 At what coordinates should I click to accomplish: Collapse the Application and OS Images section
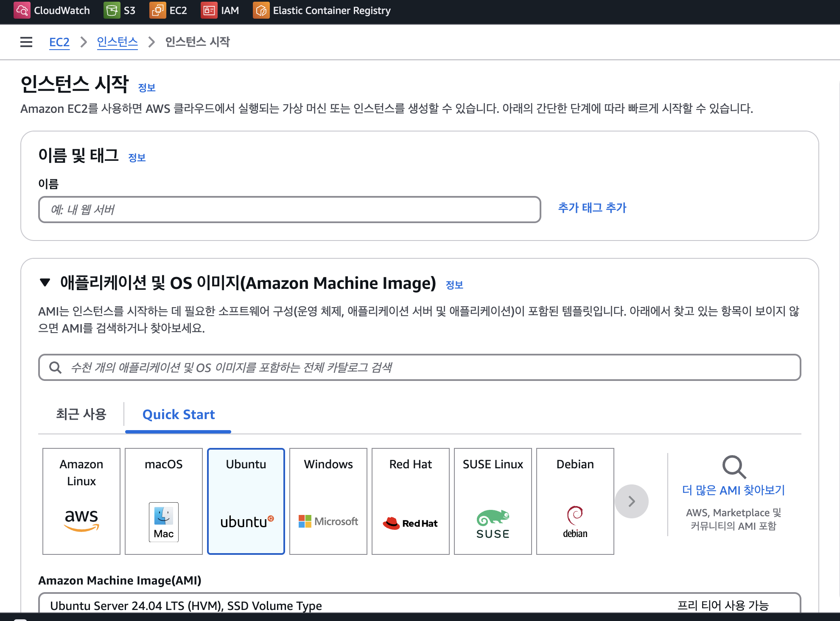tap(45, 283)
